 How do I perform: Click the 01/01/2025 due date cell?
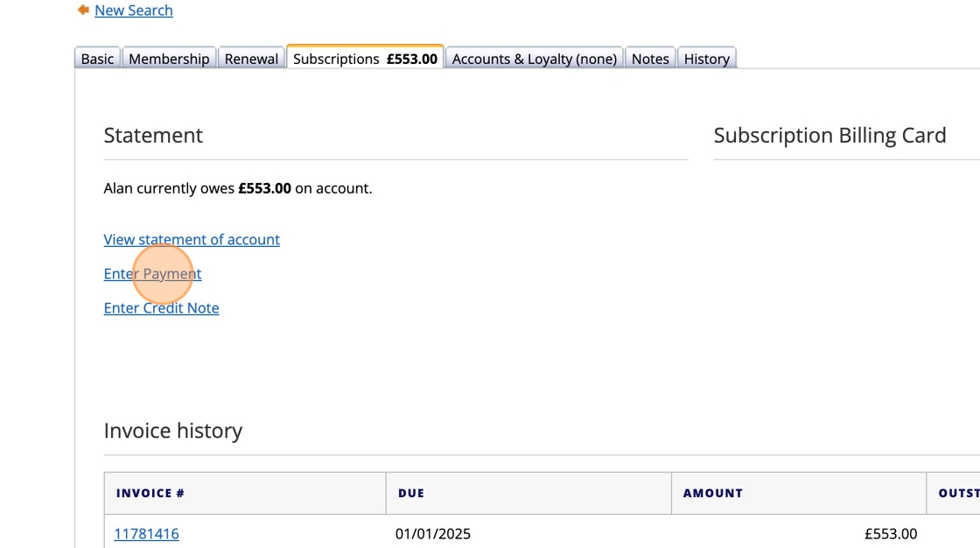[x=432, y=534]
